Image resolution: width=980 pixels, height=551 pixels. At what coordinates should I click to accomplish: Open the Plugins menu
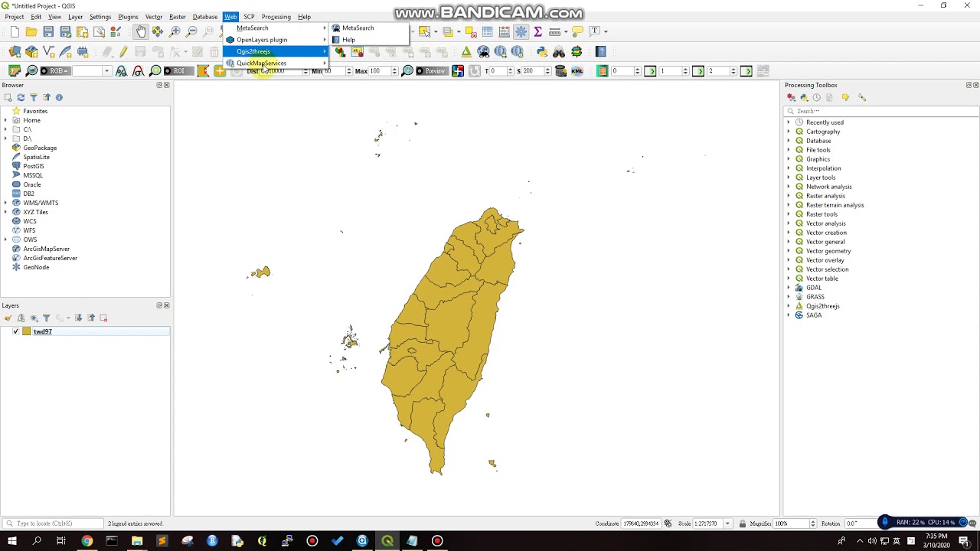pos(128,17)
